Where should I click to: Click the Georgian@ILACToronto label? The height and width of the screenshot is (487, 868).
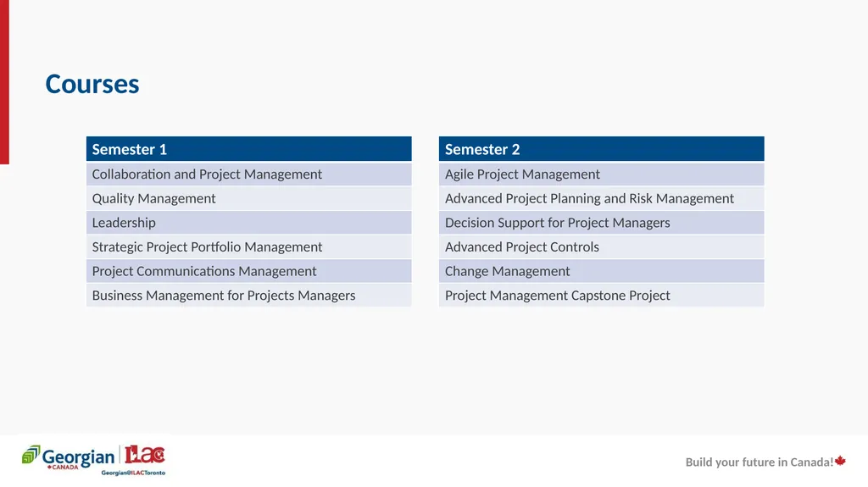tap(133, 473)
